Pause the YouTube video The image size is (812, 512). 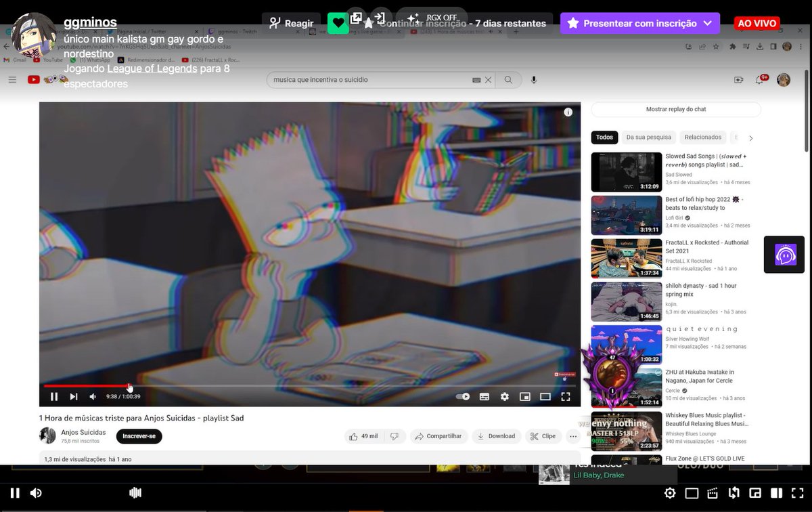[54, 396]
